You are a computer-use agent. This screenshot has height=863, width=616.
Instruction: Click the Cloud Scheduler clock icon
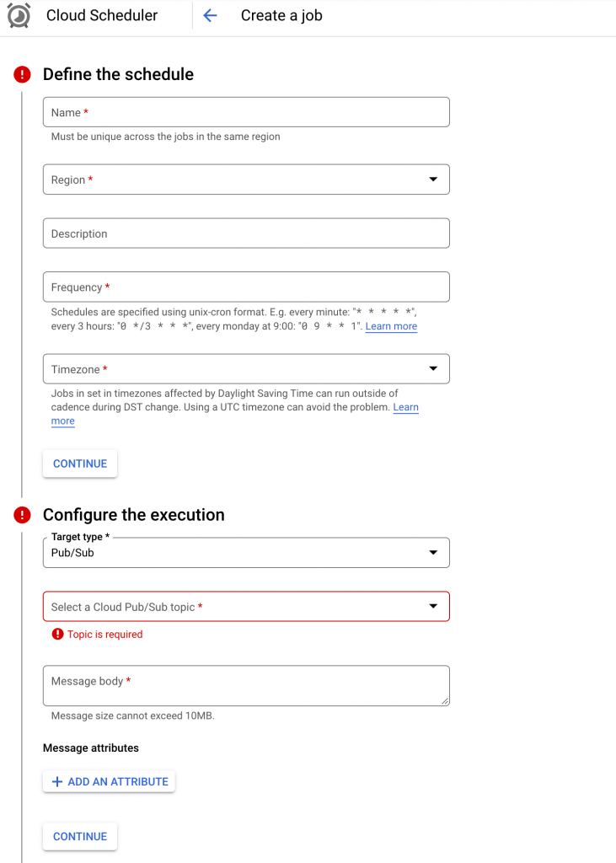point(19,15)
